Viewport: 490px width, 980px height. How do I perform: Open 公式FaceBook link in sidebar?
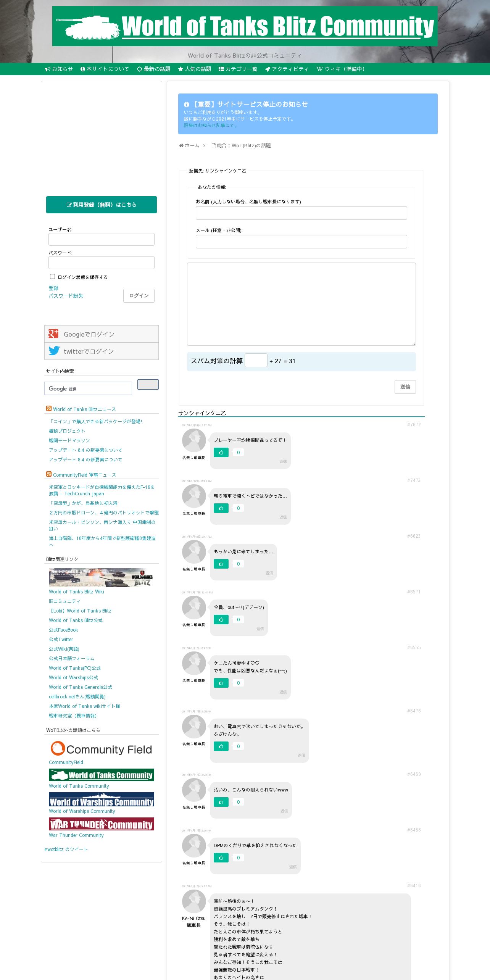click(x=63, y=630)
